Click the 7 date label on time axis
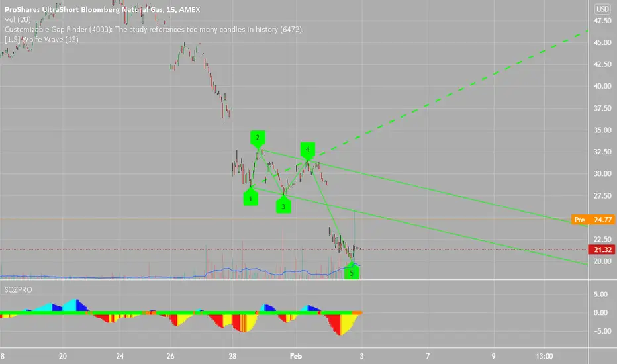Screen dimensions: 617x364 pos(428,356)
